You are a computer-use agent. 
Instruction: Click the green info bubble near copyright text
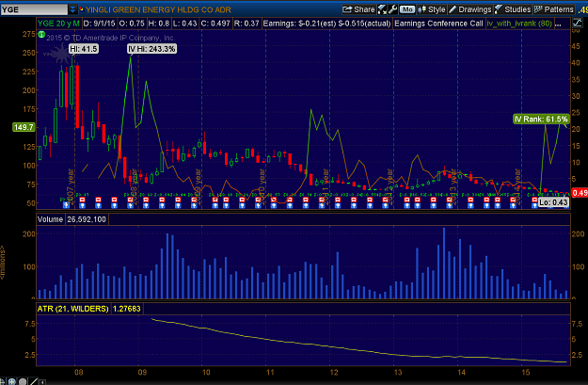pos(41,35)
